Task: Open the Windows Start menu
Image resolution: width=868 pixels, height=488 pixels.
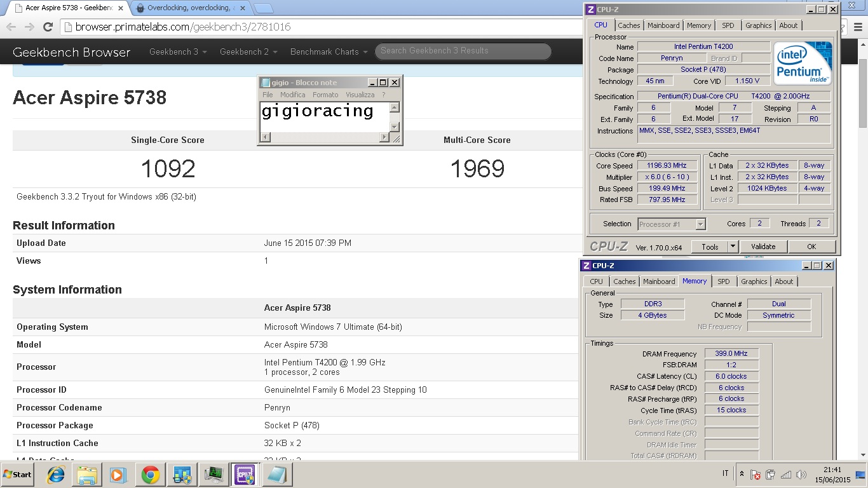Action: pos(17,474)
